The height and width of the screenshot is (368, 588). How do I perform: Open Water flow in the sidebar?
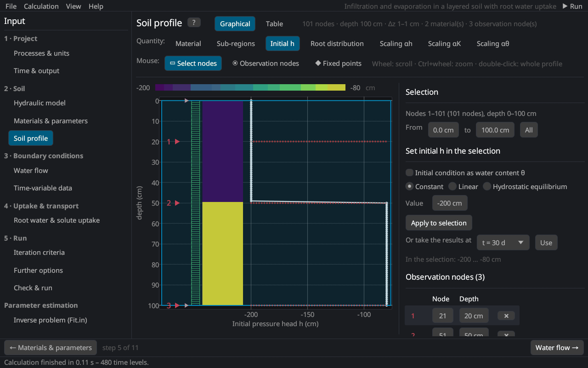tap(31, 171)
